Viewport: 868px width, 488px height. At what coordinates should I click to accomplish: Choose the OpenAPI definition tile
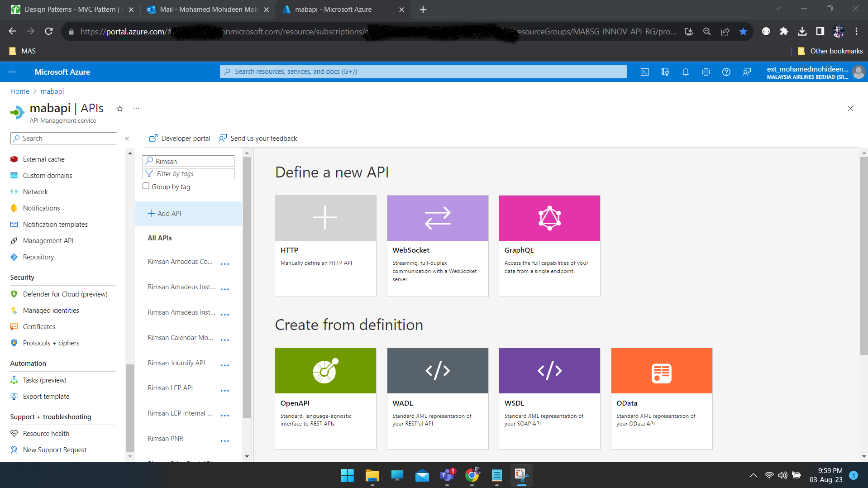pos(325,398)
